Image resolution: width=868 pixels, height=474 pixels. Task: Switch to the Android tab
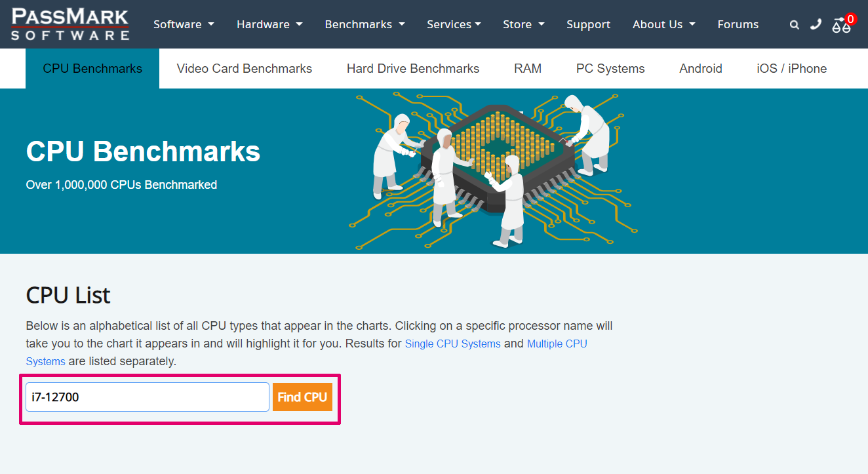click(701, 68)
